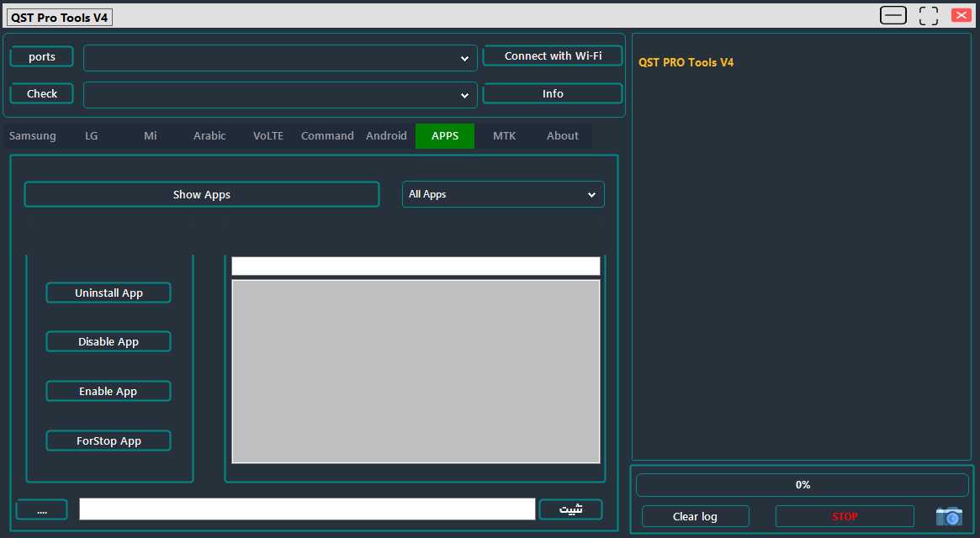
Task: Click the app search input field
Action: [415, 266]
